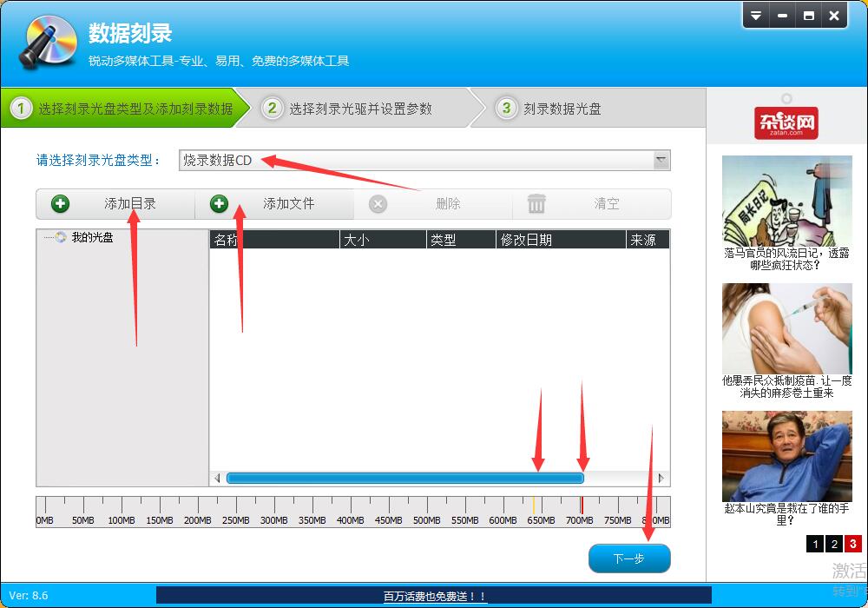The width and height of the screenshot is (868, 608).
Task: Click the green plus icon for 添加文件
Action: [x=219, y=204]
